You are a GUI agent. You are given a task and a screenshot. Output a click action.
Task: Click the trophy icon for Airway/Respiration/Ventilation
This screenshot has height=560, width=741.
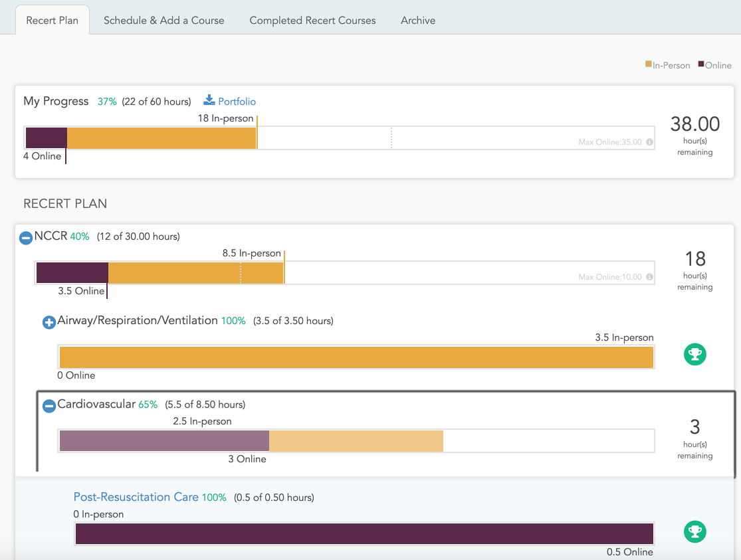click(695, 355)
